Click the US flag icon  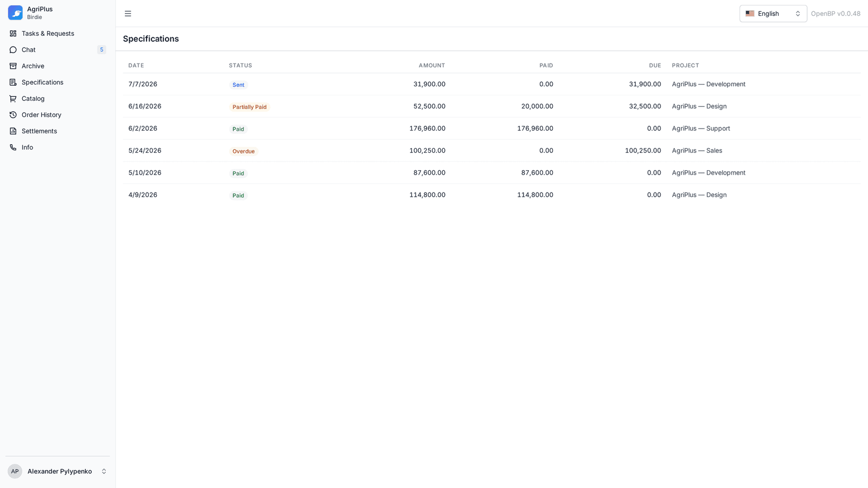click(x=750, y=14)
